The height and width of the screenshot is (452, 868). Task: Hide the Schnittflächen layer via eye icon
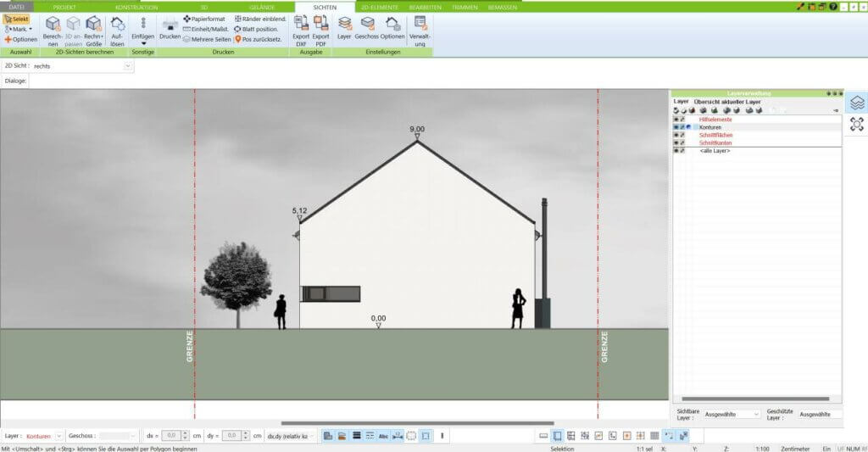(676, 135)
